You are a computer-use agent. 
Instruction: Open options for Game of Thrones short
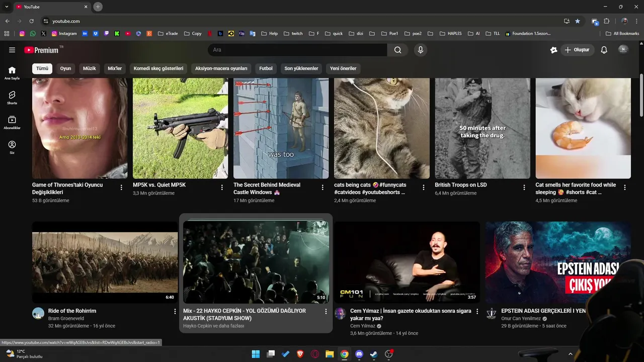(x=121, y=188)
